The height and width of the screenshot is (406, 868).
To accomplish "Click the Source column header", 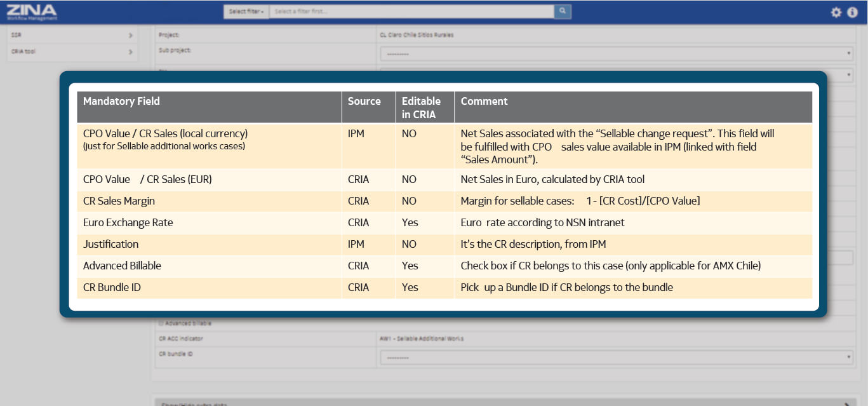I will pyautogui.click(x=364, y=102).
